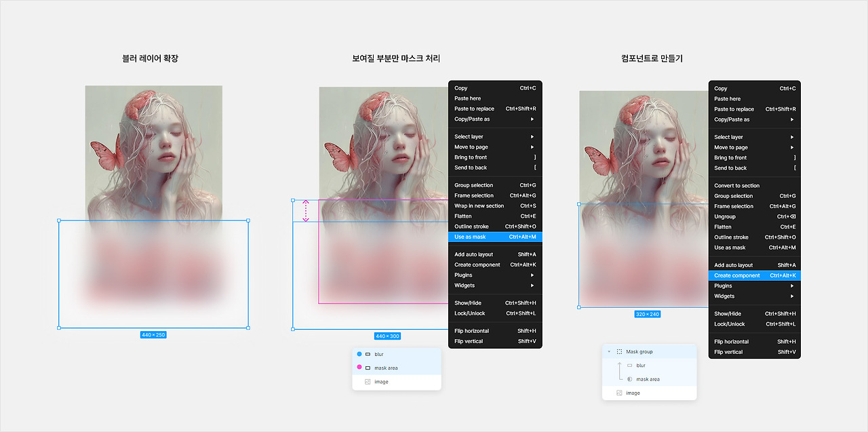Select Flatten in the Wrap in new section menu

(x=495, y=216)
